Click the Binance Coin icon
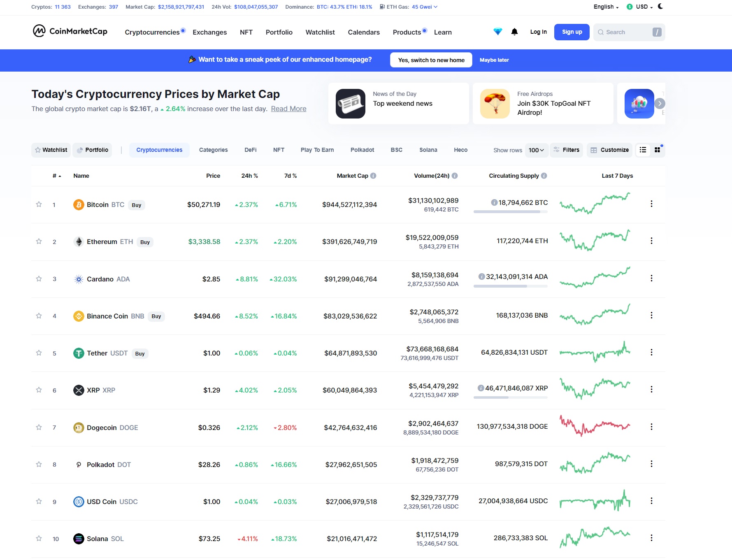Image resolution: width=732 pixels, height=560 pixels. pos(79,316)
